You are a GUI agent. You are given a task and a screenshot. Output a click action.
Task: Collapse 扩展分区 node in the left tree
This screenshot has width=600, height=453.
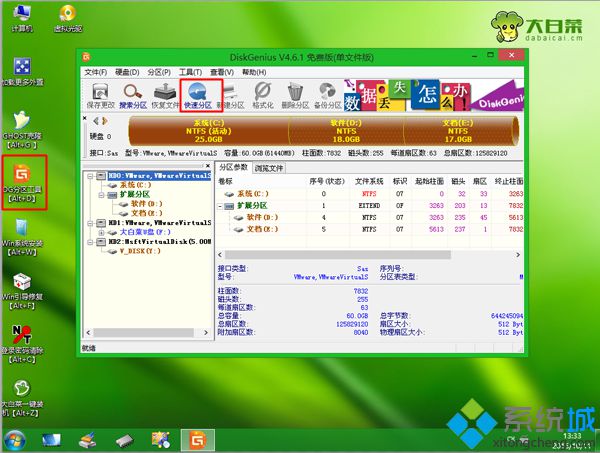click(102, 195)
